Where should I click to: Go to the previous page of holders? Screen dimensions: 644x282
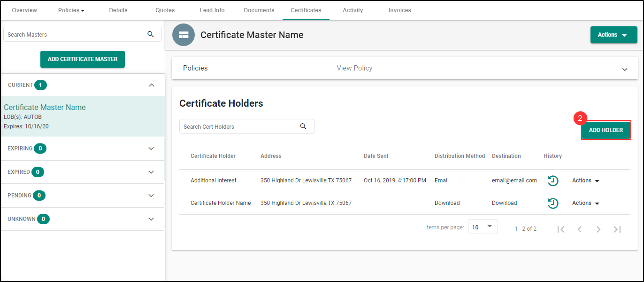click(580, 229)
